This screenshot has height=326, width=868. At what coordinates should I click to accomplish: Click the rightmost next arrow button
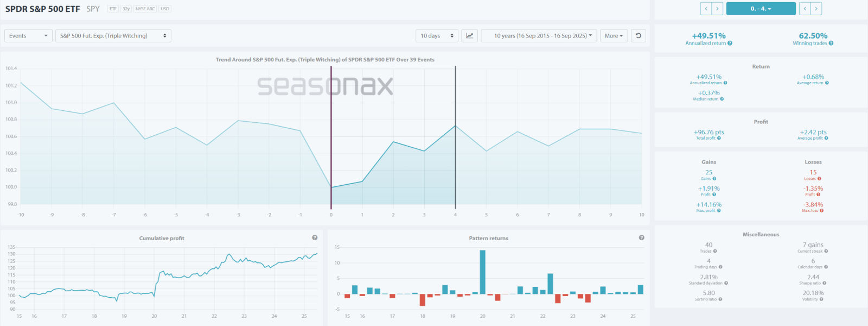(x=816, y=9)
